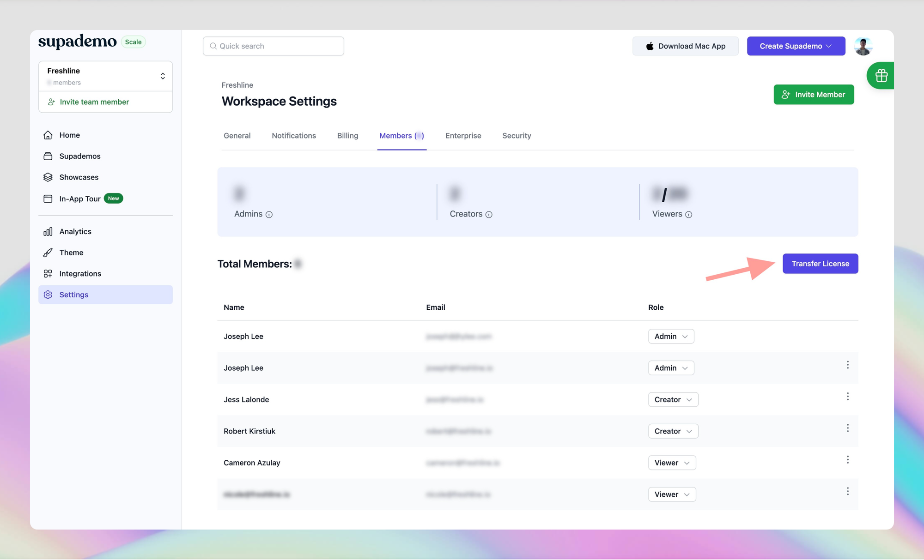Switch to the Security tab
The height and width of the screenshot is (560, 924).
pos(517,136)
